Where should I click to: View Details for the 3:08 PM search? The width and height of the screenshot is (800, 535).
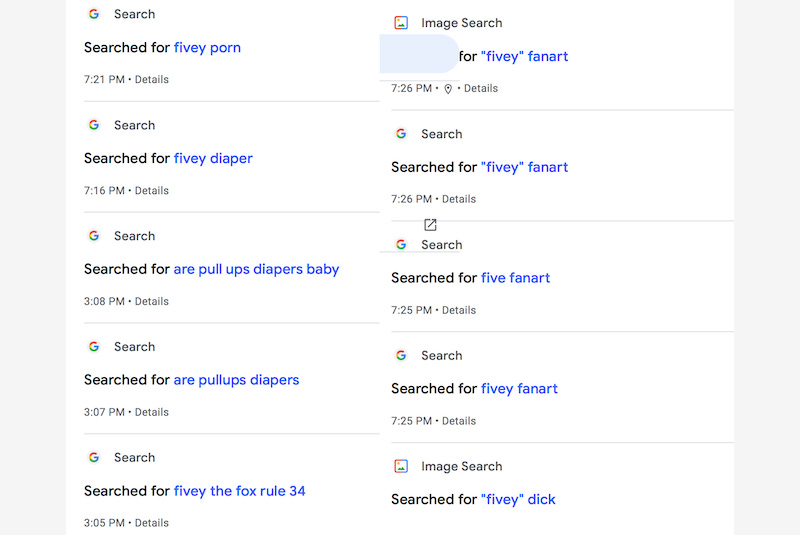point(152,301)
